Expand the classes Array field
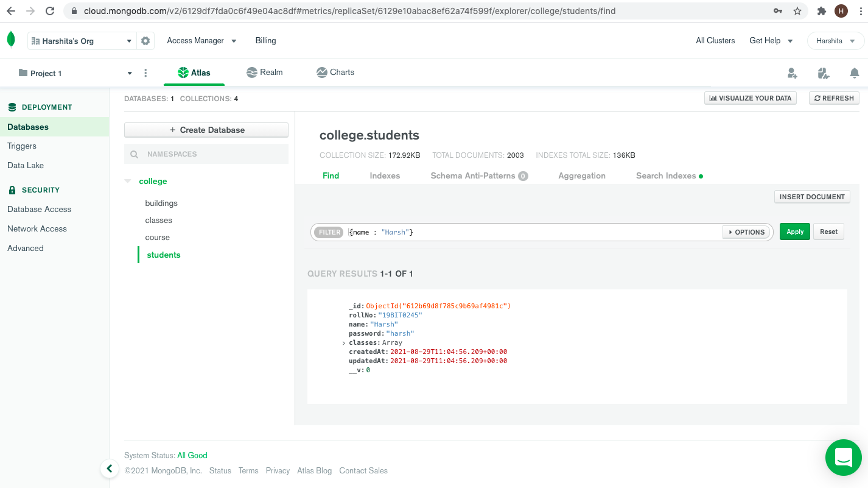This screenshot has width=868, height=488. 344,342
